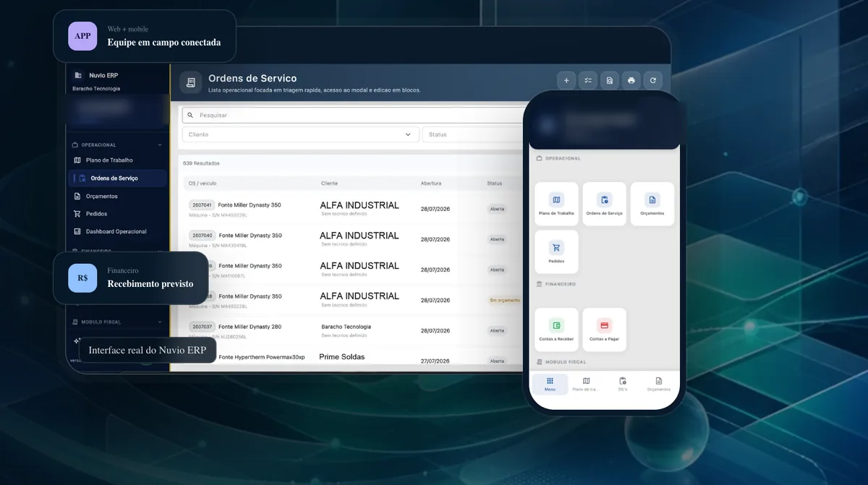The height and width of the screenshot is (485, 868).
Task: Click the document search toolbar icon
Action: (x=610, y=80)
